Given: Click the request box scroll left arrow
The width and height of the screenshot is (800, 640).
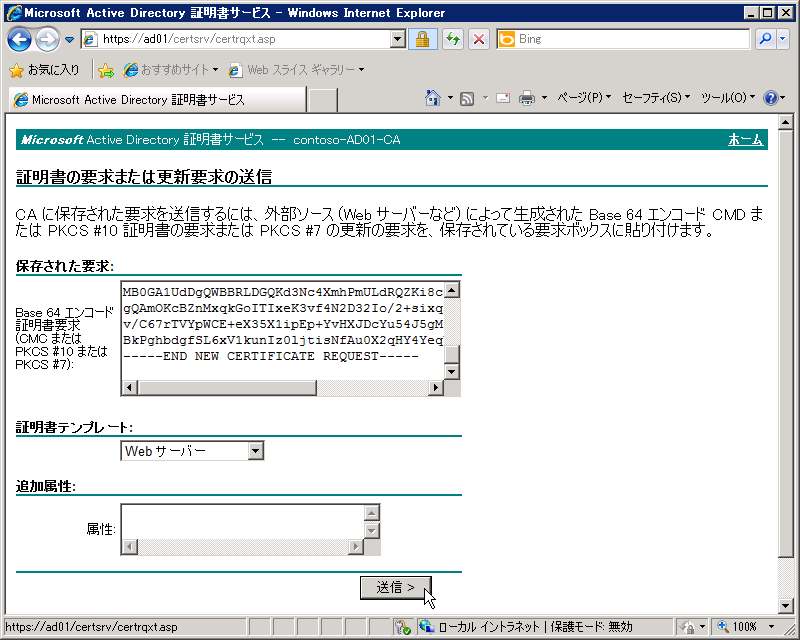Looking at the screenshot, I should pyautogui.click(x=130, y=387).
